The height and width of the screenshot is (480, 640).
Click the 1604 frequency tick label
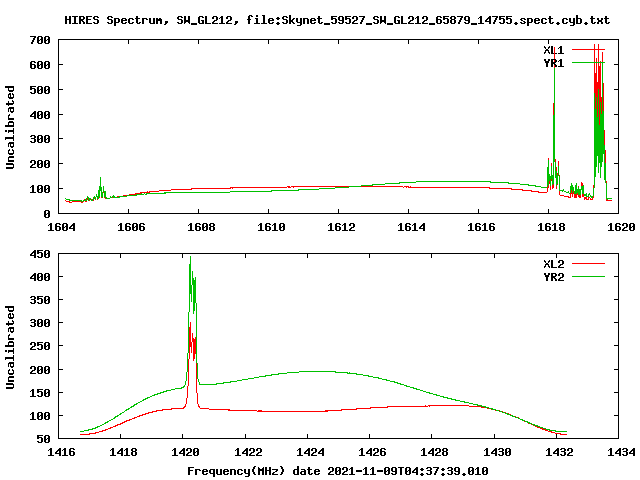(x=61, y=227)
